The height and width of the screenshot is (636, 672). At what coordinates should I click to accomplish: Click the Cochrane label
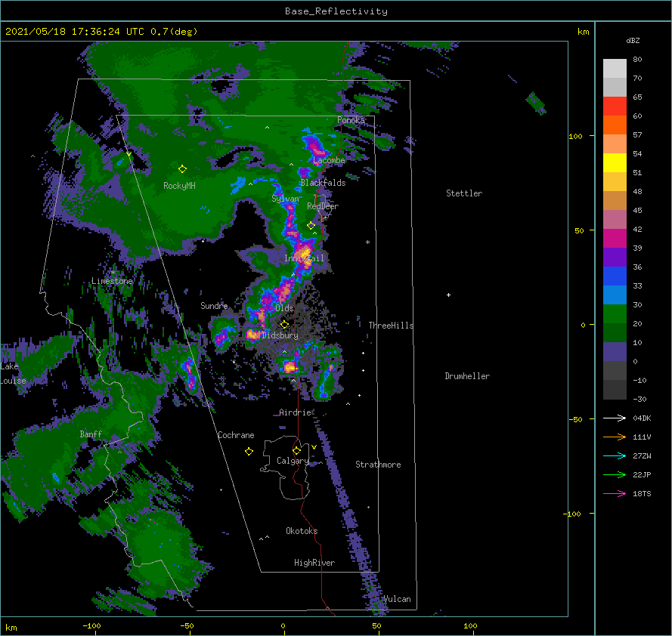[x=236, y=435]
